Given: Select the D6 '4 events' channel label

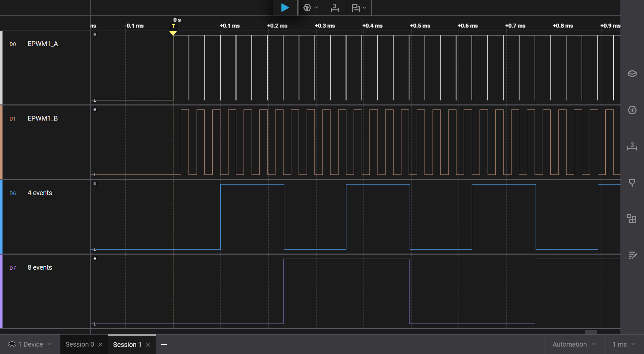Looking at the screenshot, I should pyautogui.click(x=40, y=193).
